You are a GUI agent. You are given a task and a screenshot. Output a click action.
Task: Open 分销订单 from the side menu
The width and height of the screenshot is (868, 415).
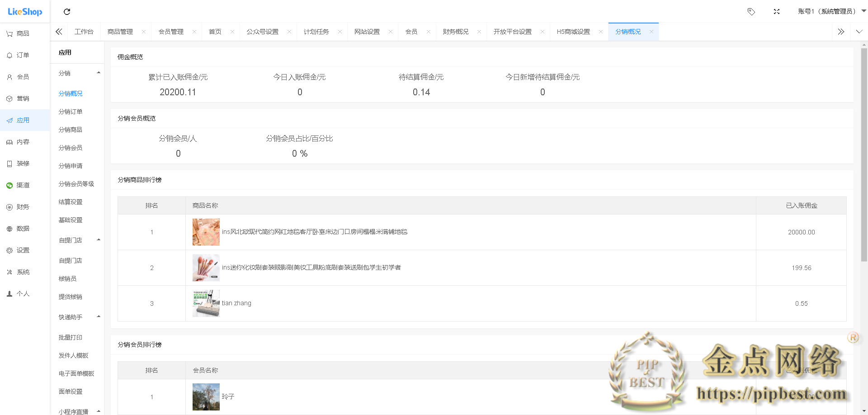point(70,112)
